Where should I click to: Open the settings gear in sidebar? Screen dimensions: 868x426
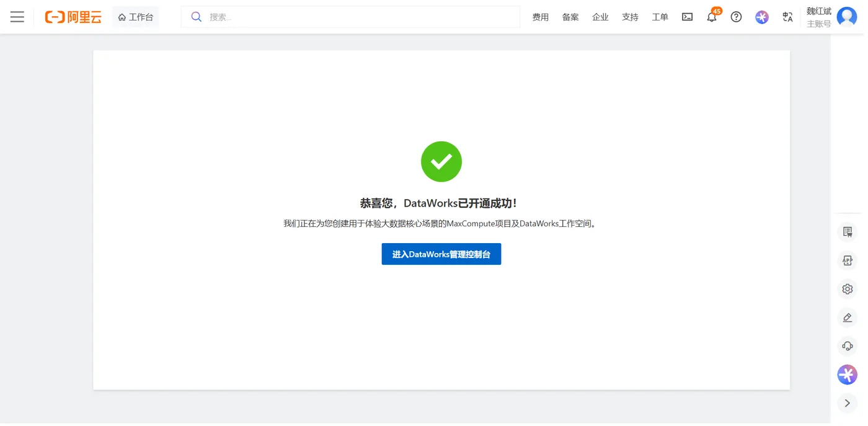(x=848, y=289)
